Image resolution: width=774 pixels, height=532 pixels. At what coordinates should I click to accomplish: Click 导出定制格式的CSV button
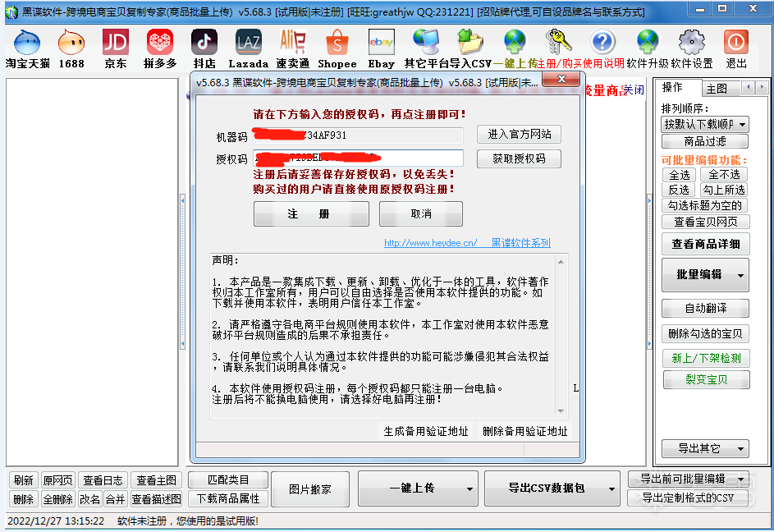coord(688,498)
